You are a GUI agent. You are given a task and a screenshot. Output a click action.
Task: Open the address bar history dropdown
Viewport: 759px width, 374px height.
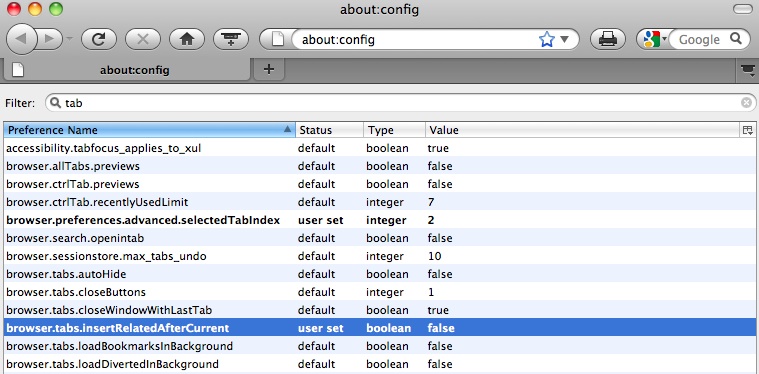(x=564, y=39)
